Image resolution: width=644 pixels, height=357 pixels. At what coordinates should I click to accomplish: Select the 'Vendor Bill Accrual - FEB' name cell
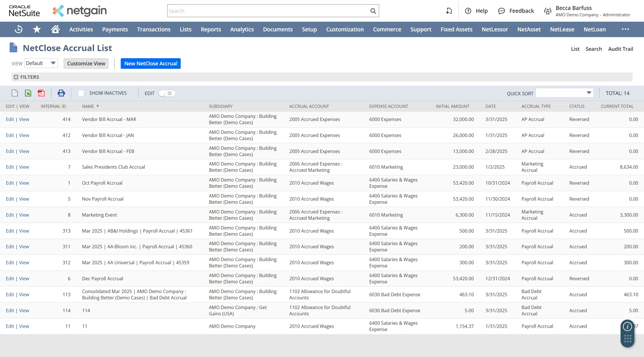[108, 151]
